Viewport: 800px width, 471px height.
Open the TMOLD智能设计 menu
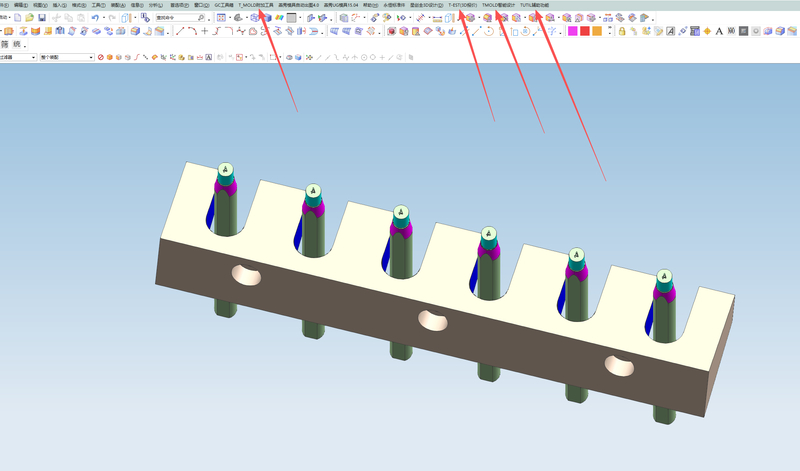pyautogui.click(x=498, y=5)
